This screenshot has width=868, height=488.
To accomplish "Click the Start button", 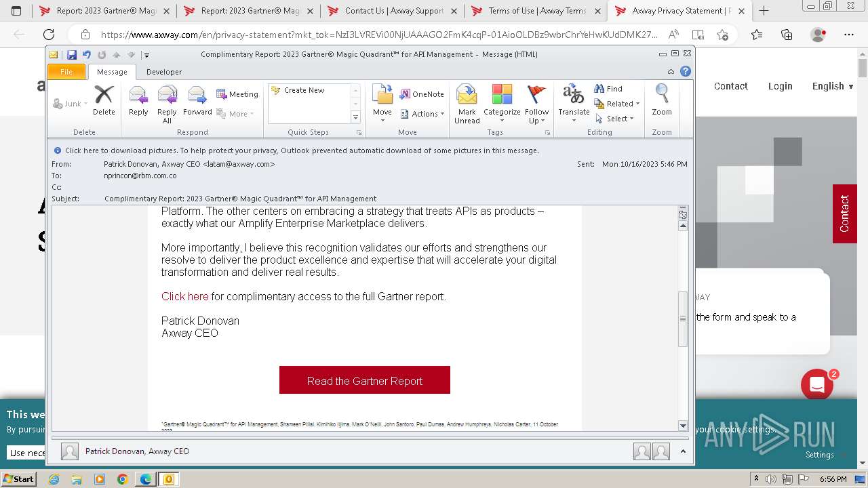I will 18,479.
